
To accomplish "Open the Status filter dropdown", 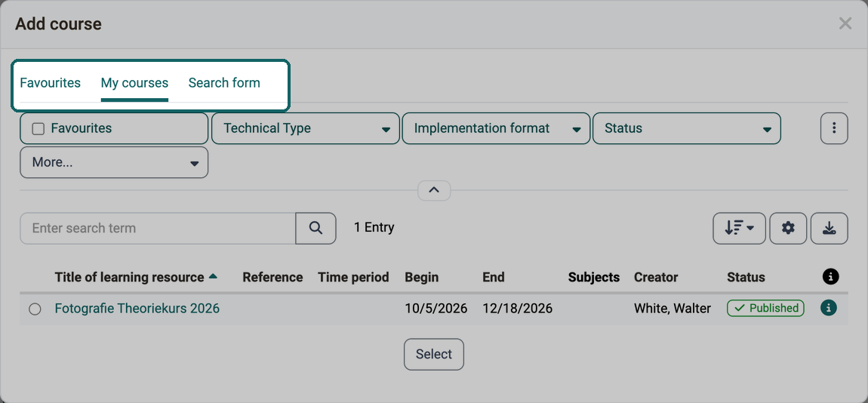I will pyautogui.click(x=686, y=128).
